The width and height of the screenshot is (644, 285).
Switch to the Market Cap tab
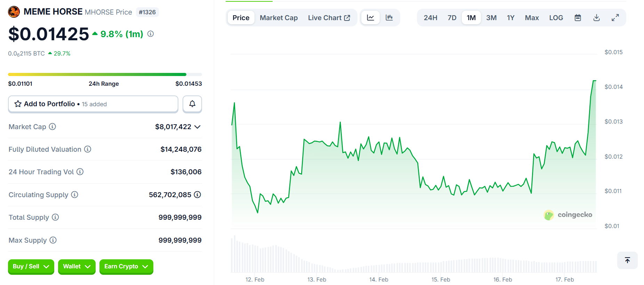tap(279, 18)
